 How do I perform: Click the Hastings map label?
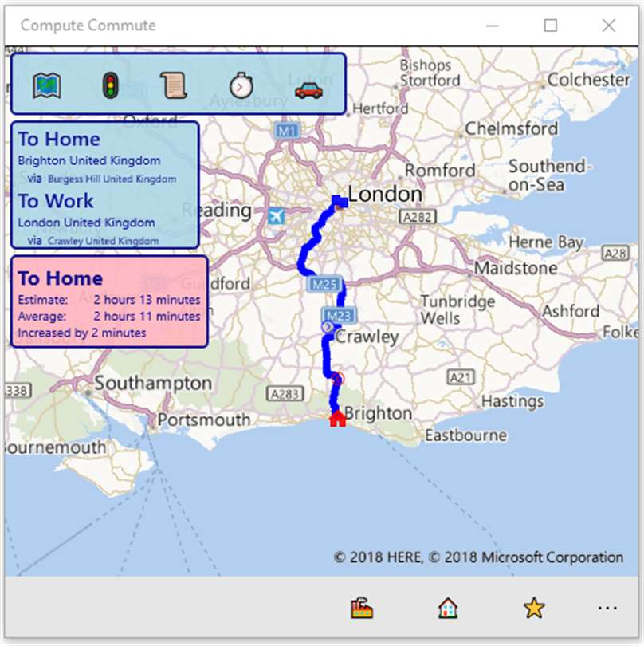(512, 401)
